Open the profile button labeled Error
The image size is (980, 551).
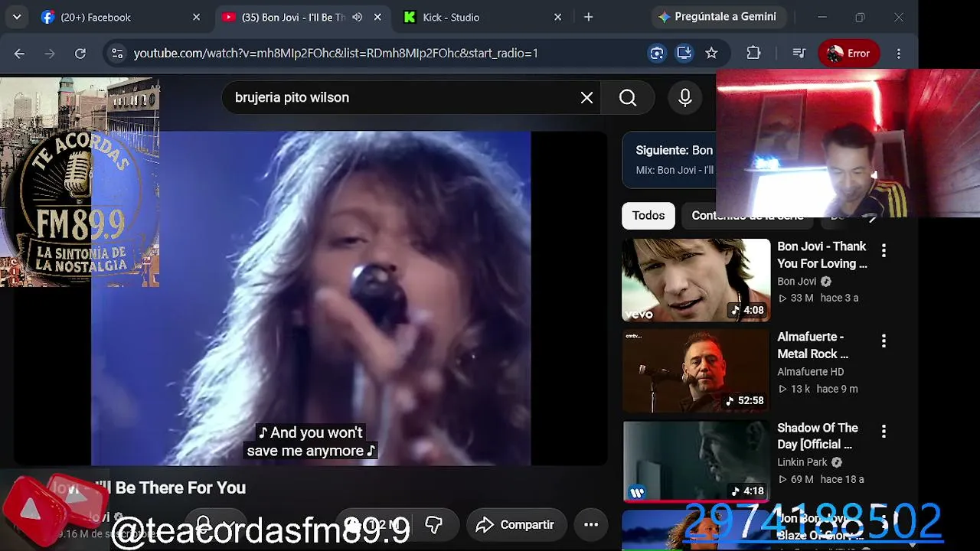point(849,53)
